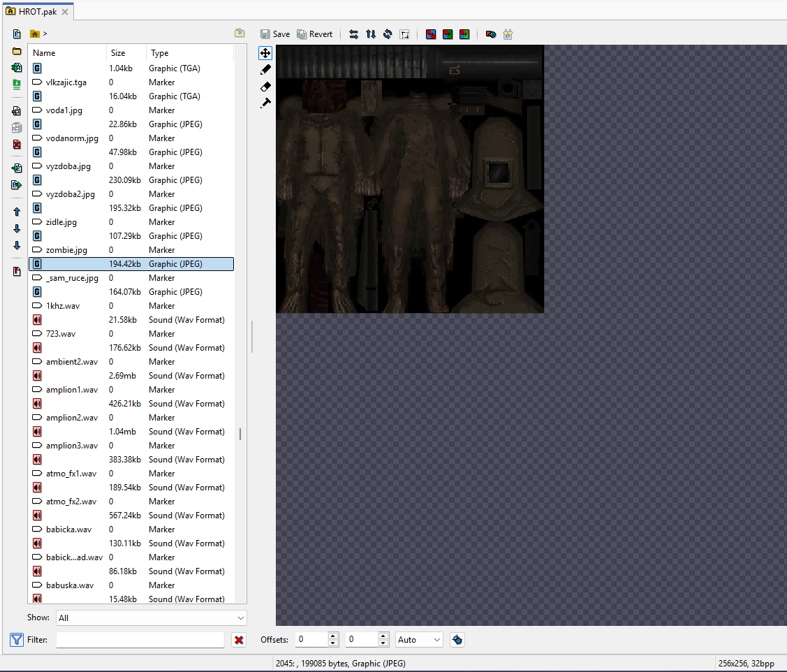Screen dimensions: 787x672
Task: Click the Save button
Action: coord(275,34)
